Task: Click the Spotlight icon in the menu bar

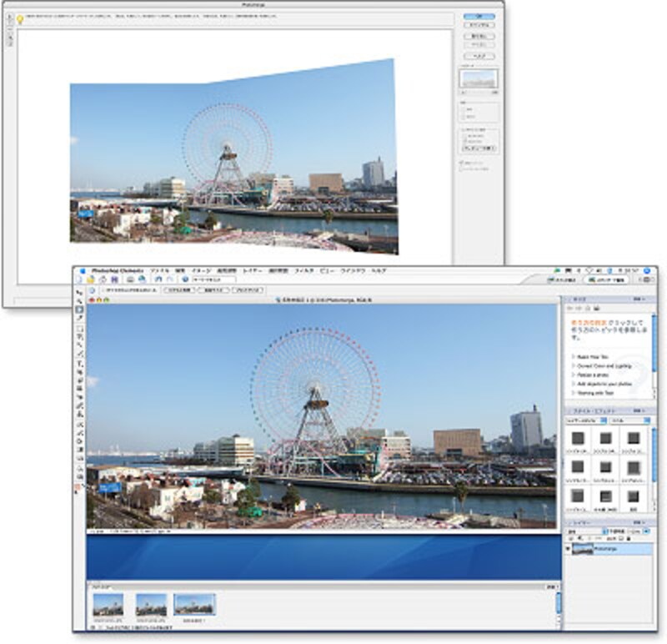Action: (x=647, y=271)
